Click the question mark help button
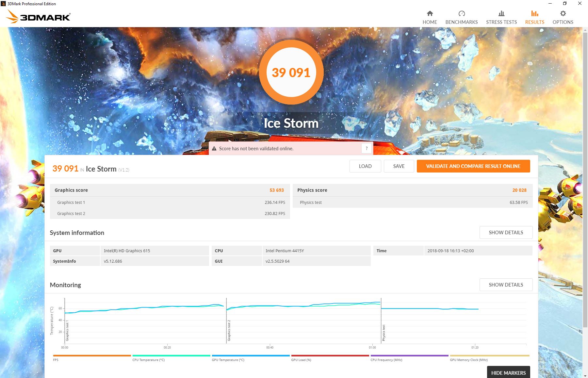This screenshot has height=378, width=588. [367, 148]
